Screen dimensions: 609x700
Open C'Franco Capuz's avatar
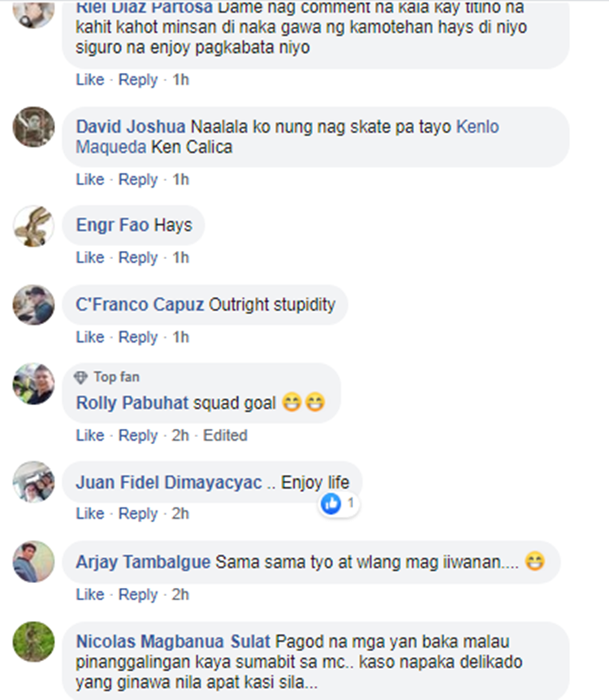pos(33,305)
